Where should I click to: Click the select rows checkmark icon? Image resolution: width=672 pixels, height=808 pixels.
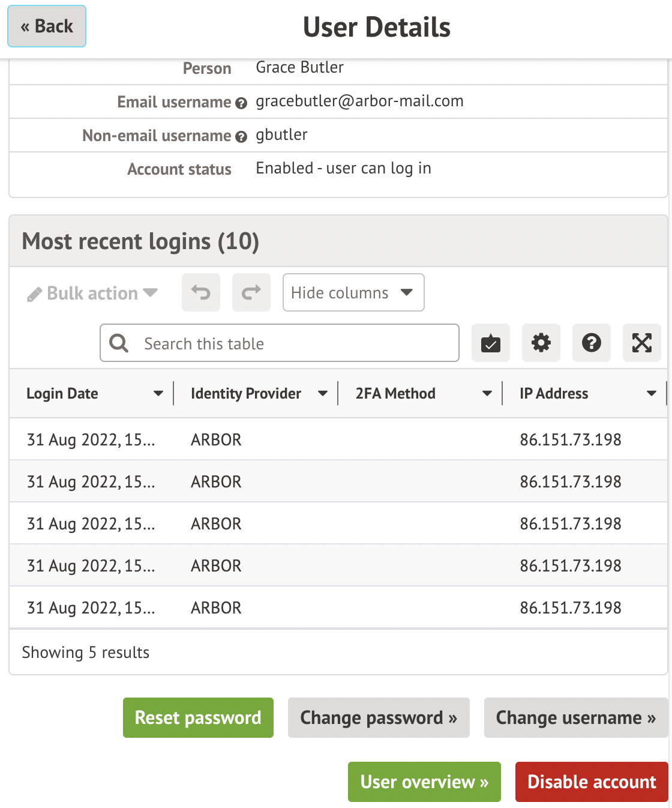[491, 343]
